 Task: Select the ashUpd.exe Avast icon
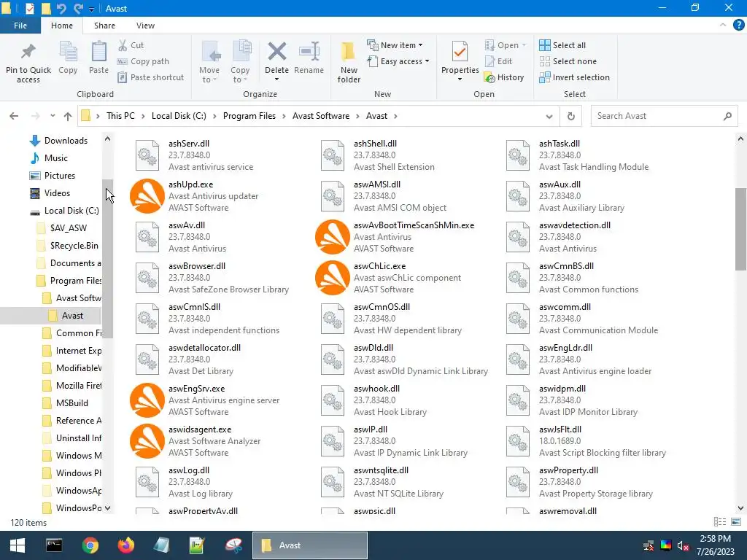[147, 195]
